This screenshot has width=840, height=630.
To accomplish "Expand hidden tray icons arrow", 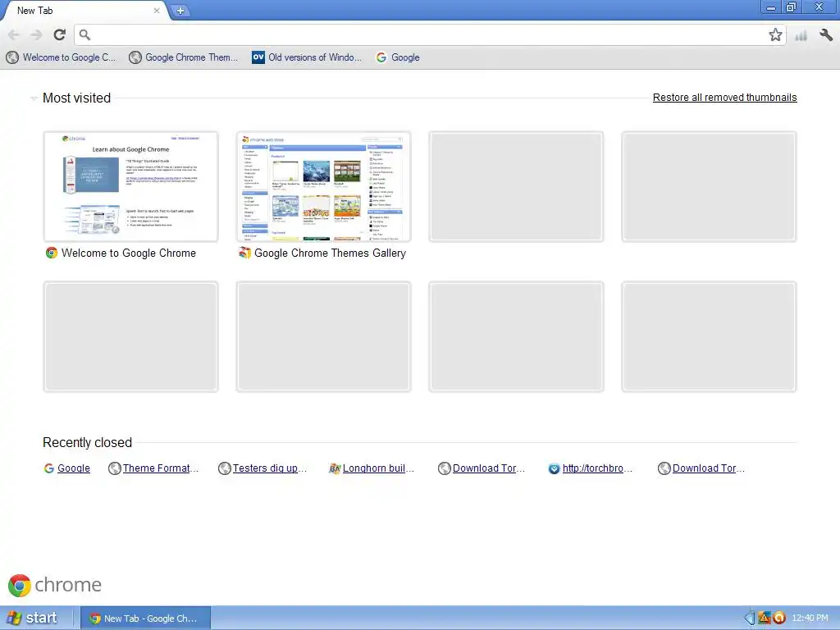I will (x=749, y=619).
